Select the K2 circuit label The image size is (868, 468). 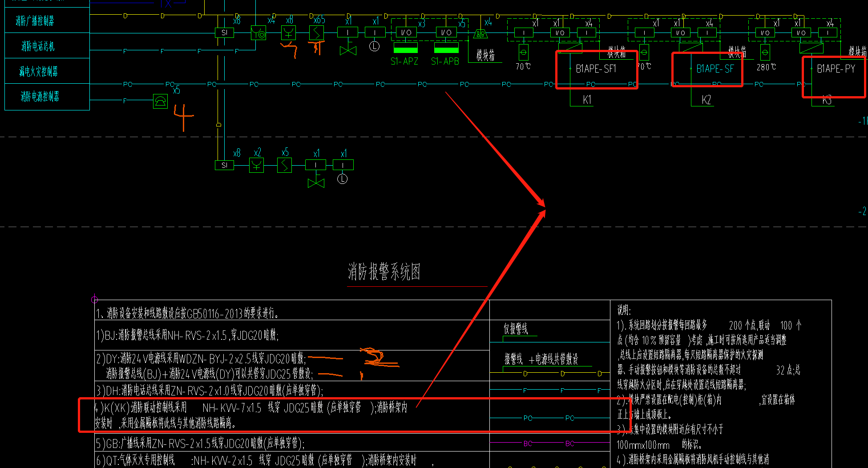pos(706,100)
